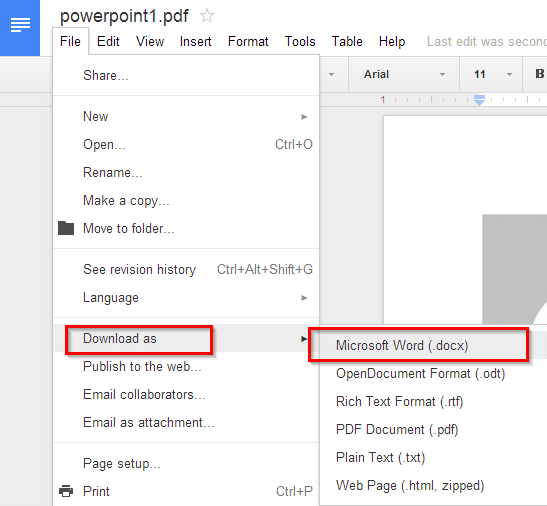
Task: Expand the Language submenu
Action: coord(186,298)
